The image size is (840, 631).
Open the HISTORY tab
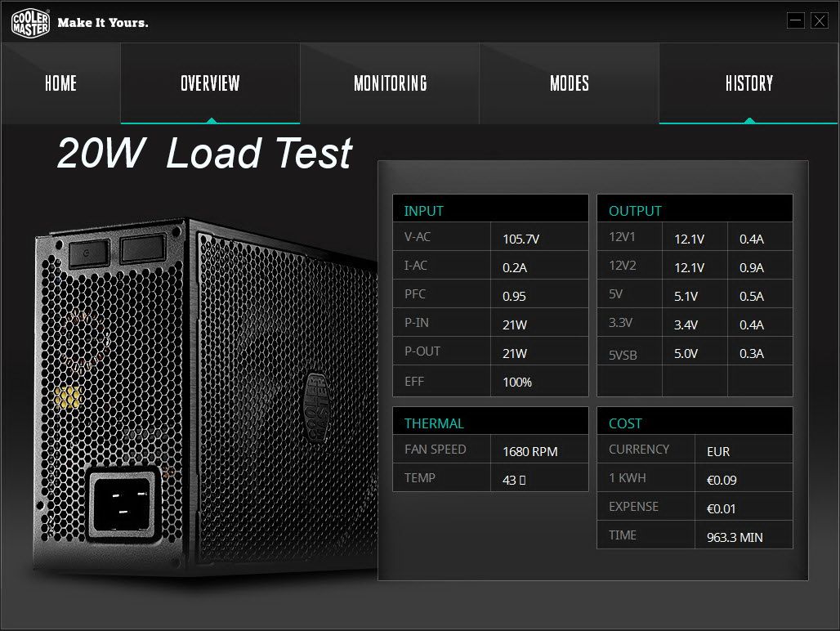(x=749, y=83)
